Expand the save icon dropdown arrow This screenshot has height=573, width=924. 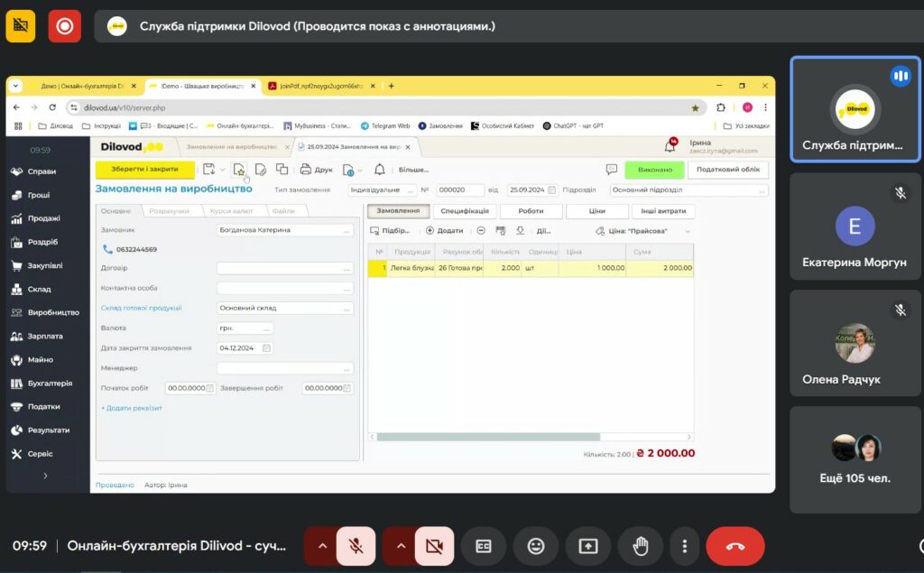(223, 170)
